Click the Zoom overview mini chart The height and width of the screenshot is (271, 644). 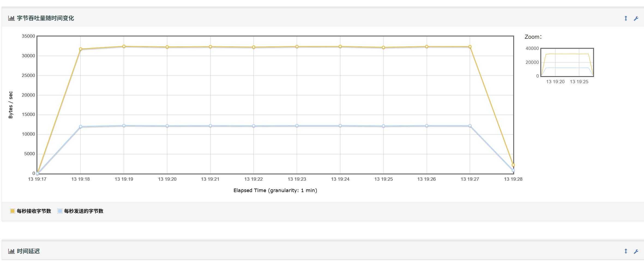coord(567,62)
